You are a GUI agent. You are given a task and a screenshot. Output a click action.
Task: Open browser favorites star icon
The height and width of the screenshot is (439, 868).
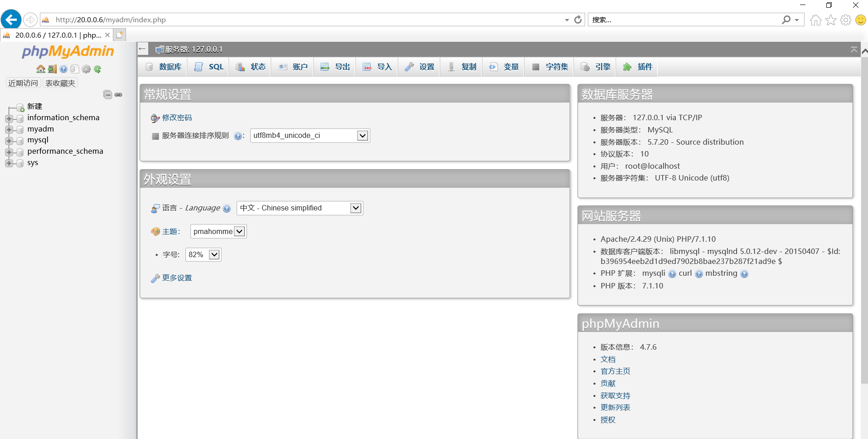click(x=831, y=20)
